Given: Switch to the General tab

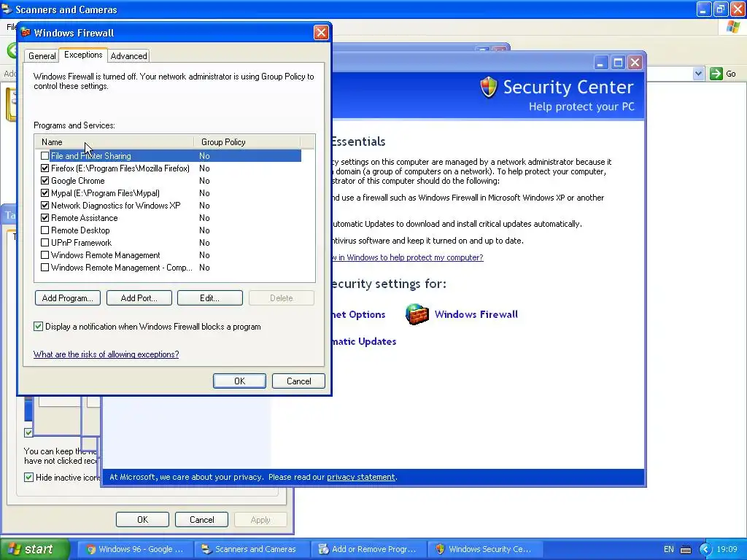Looking at the screenshot, I should point(42,55).
